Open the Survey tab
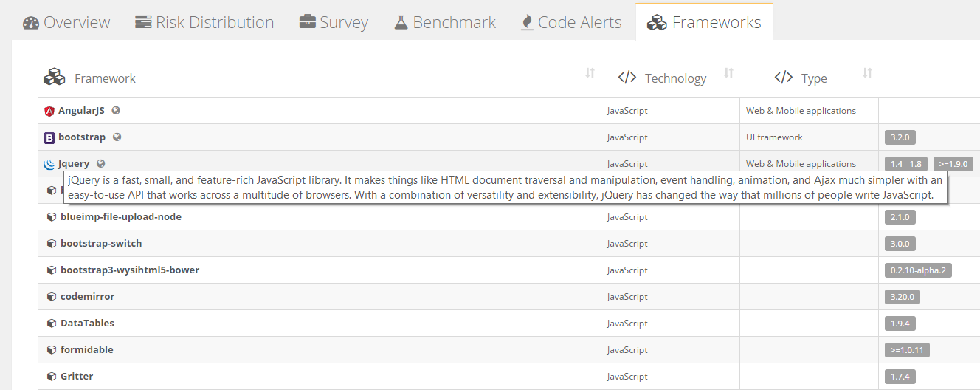The height and width of the screenshot is (390, 980). tap(334, 22)
